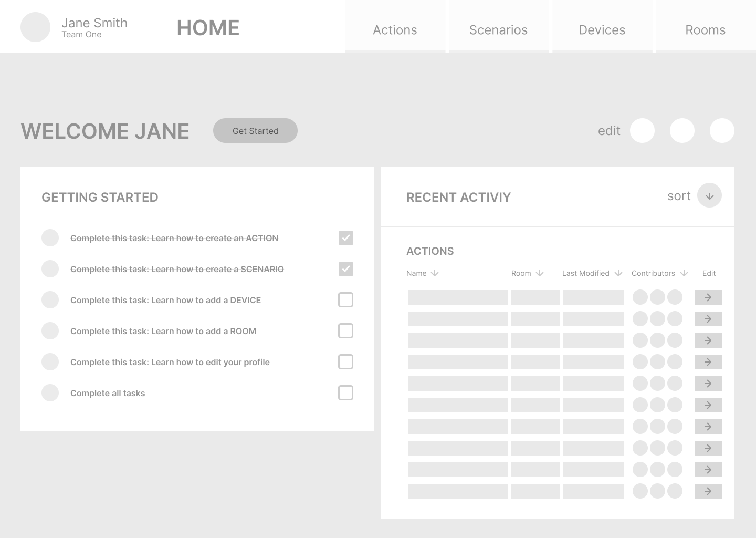Click Jane Smith's profile avatar circle
The image size is (756, 538).
click(35, 27)
